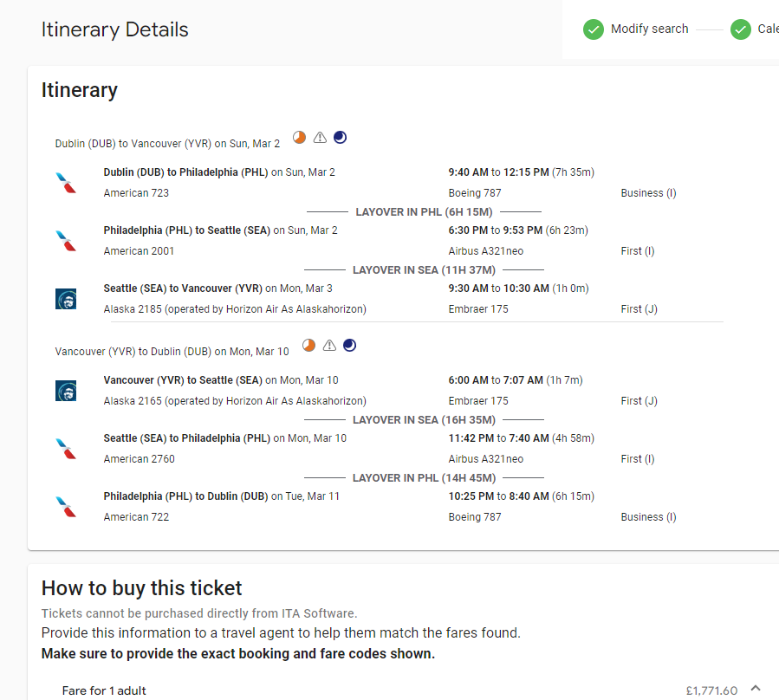
Task: Collapse the Fare for 1 adult section
Action: [756, 689]
